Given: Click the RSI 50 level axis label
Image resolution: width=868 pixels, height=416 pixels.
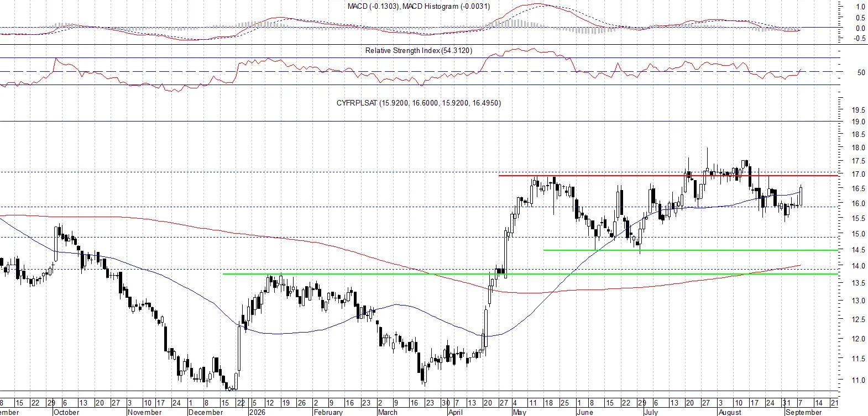Looking at the screenshot, I should [x=861, y=72].
